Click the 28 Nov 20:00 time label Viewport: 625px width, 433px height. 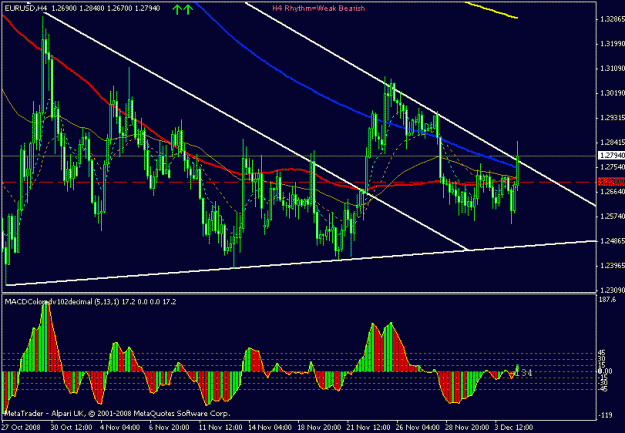coord(467,427)
